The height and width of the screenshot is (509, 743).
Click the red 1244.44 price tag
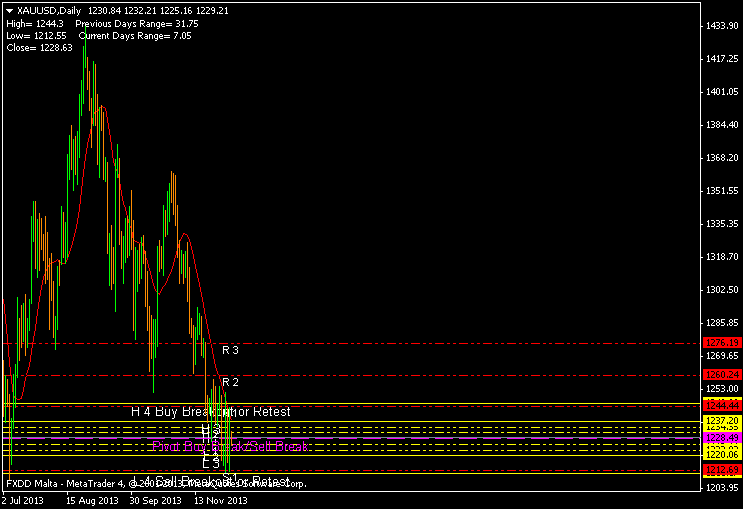721,405
